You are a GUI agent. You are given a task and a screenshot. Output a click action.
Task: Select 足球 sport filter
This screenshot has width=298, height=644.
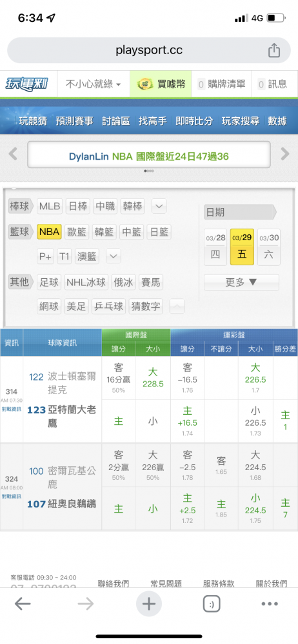pos(49,282)
